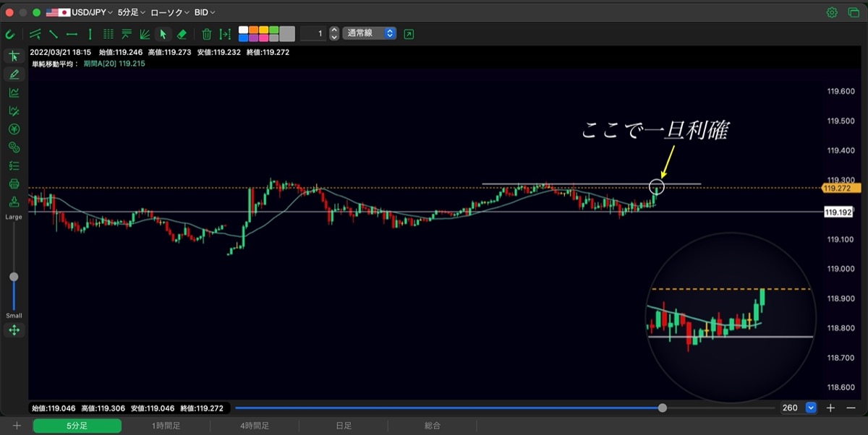The image size is (868, 435).
Task: Switch to the 5分足 tab
Action: 77,426
